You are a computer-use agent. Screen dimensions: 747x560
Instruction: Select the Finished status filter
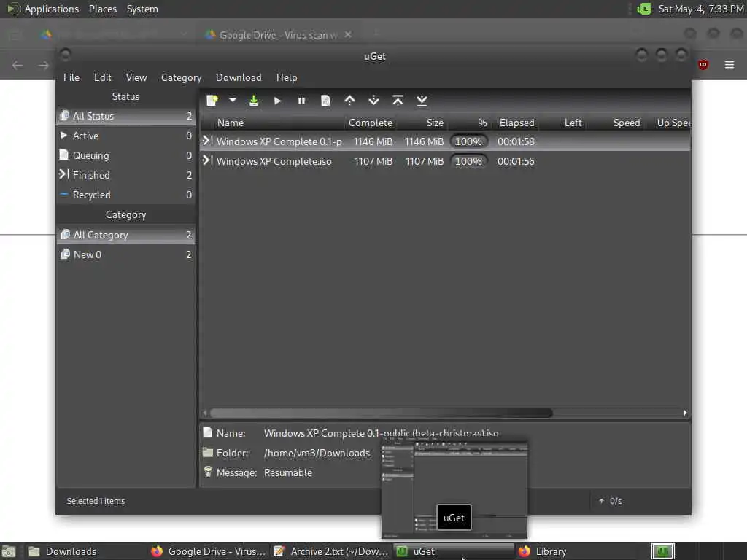(x=125, y=175)
